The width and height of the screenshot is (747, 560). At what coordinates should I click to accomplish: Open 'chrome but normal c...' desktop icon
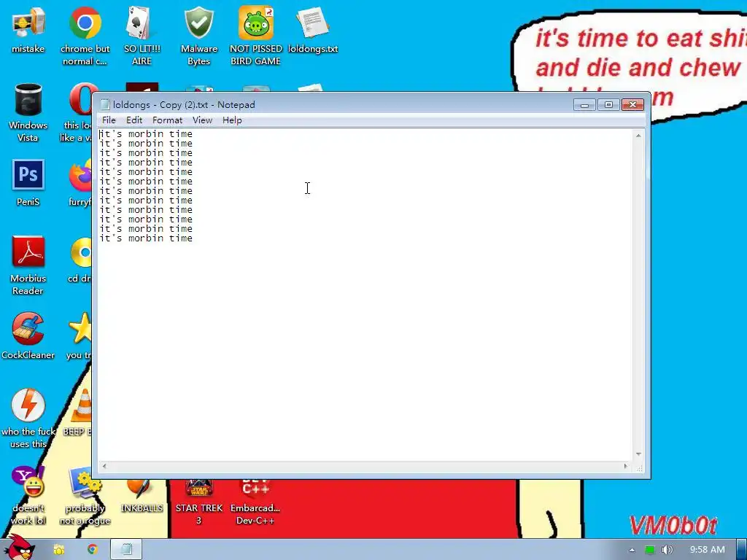85,36
